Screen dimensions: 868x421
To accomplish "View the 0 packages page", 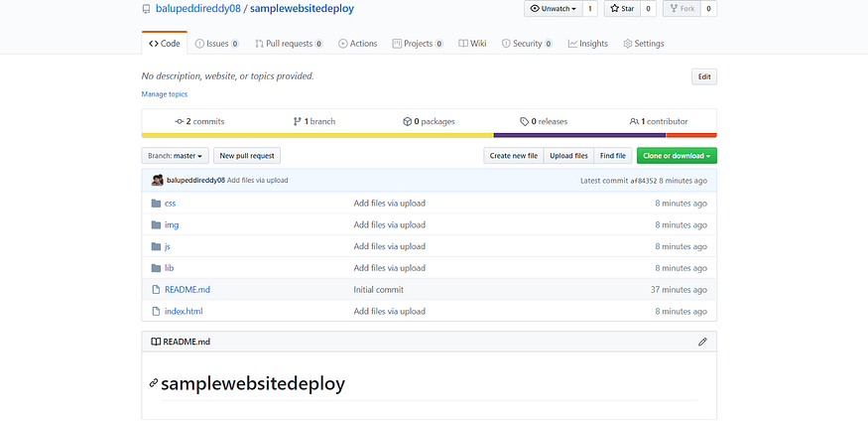I will pos(429,121).
